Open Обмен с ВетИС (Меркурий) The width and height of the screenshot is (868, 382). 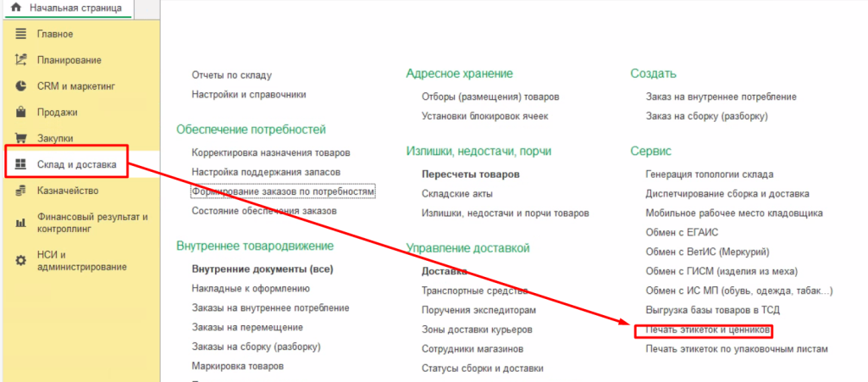pos(708,252)
